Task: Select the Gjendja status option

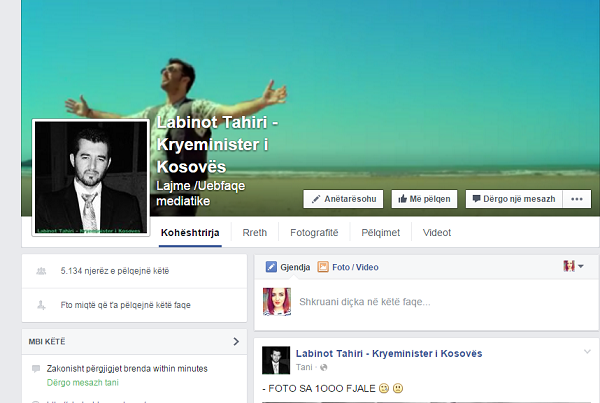Action: point(288,267)
